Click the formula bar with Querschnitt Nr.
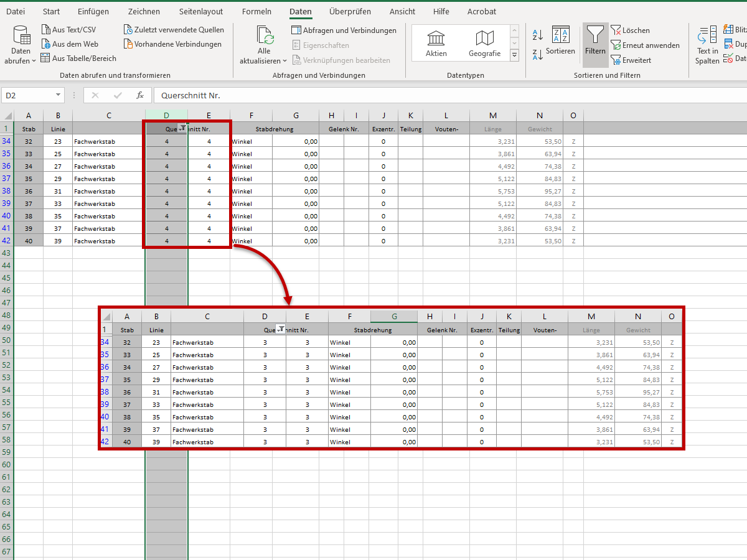This screenshot has height=560, width=747. tap(450, 95)
